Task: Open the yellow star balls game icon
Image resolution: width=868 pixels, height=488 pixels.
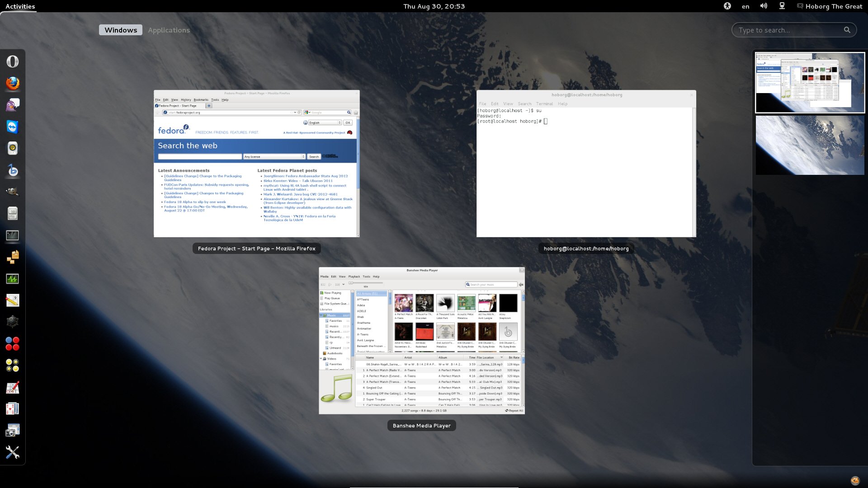Action: [13, 366]
